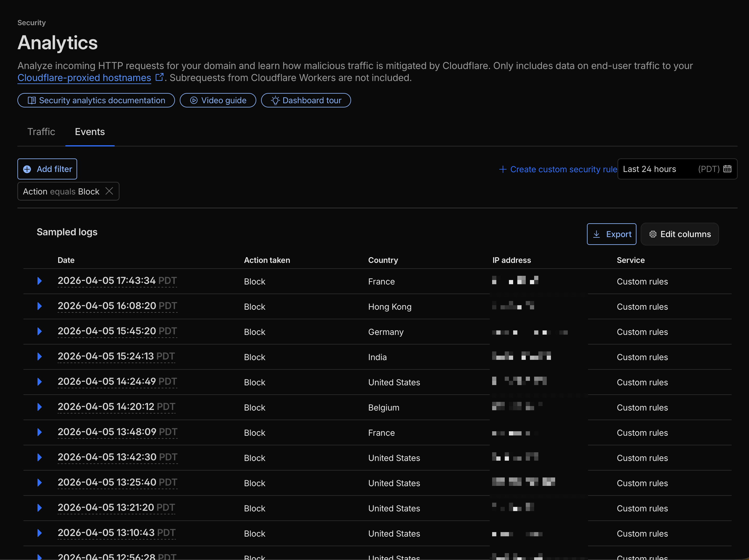Expand the Germany 15:45:20 log entry

tap(40, 331)
